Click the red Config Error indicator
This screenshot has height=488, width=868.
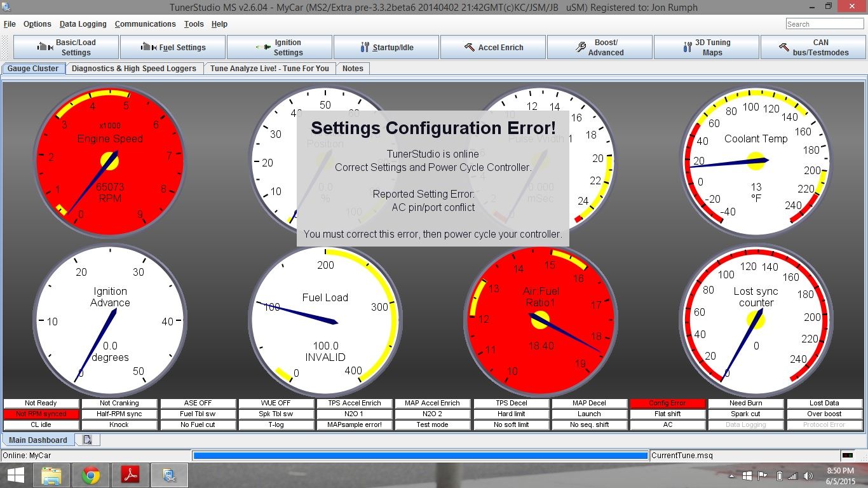coord(667,403)
